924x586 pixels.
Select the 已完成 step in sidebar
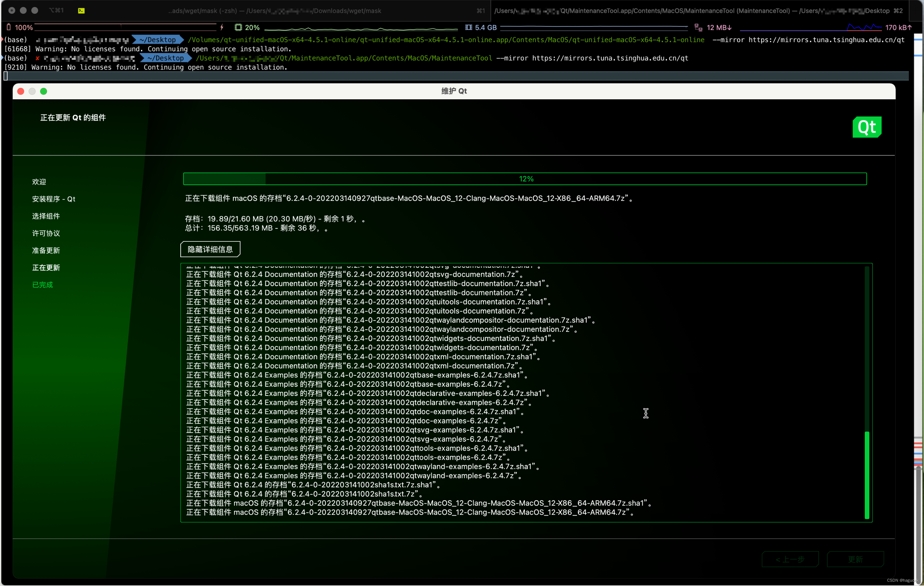point(42,284)
